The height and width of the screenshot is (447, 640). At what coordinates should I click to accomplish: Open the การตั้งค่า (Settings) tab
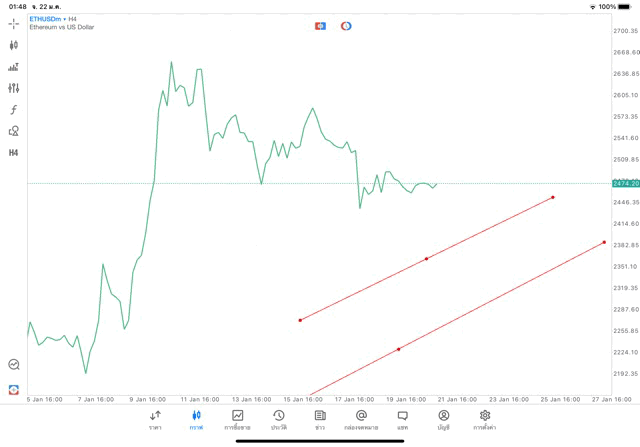pos(485,419)
